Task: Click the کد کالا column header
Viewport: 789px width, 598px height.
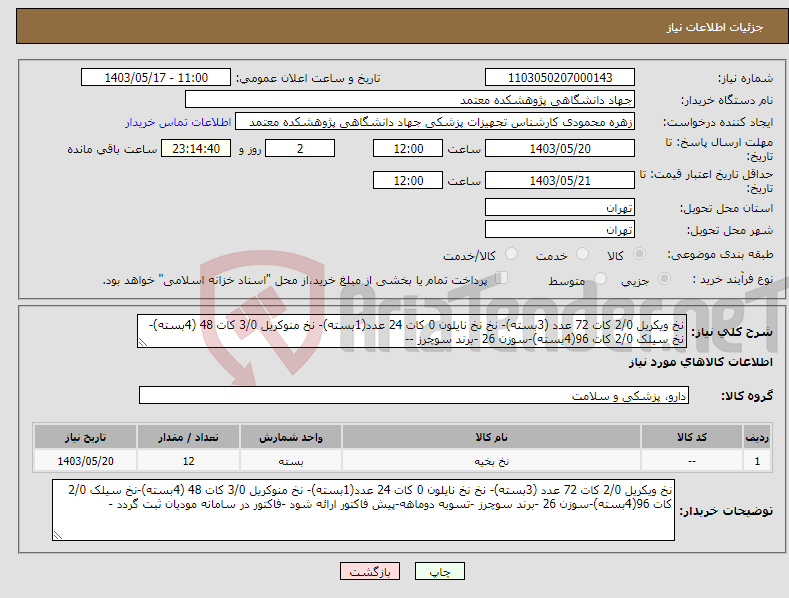Action: pos(691,437)
